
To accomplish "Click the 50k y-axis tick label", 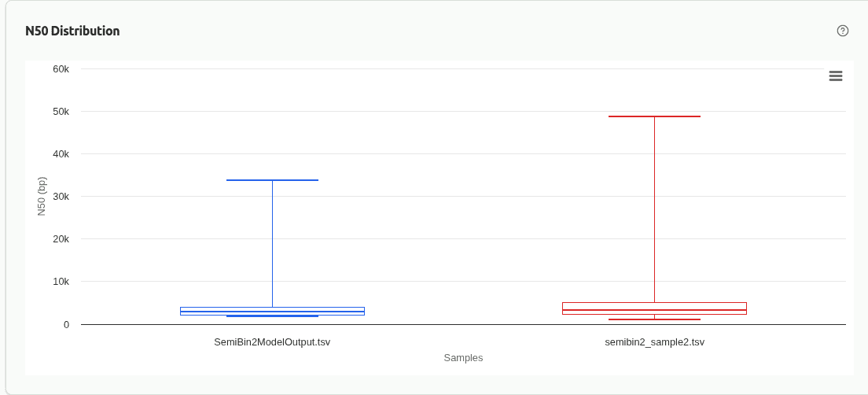I will pyautogui.click(x=61, y=112).
